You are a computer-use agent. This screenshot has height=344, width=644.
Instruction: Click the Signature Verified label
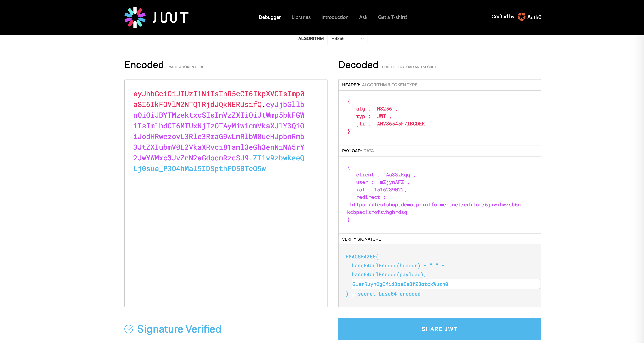click(x=179, y=329)
